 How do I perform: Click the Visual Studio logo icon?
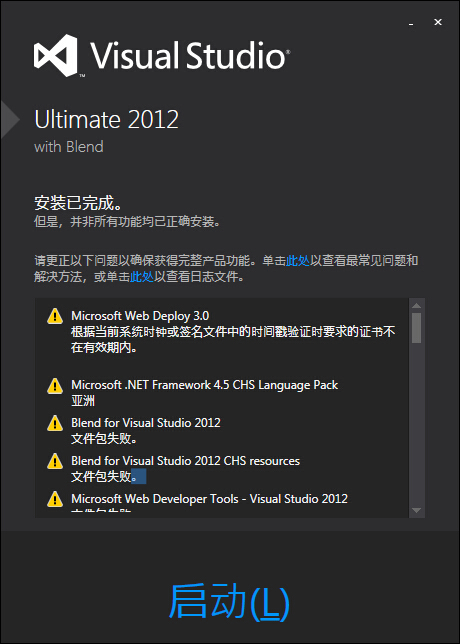tap(55, 55)
